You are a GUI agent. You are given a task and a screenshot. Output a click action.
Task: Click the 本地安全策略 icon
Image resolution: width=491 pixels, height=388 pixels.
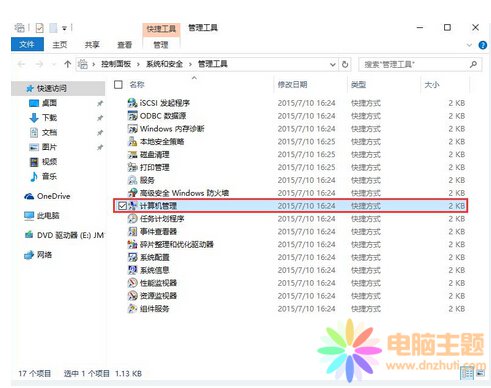tap(132, 141)
